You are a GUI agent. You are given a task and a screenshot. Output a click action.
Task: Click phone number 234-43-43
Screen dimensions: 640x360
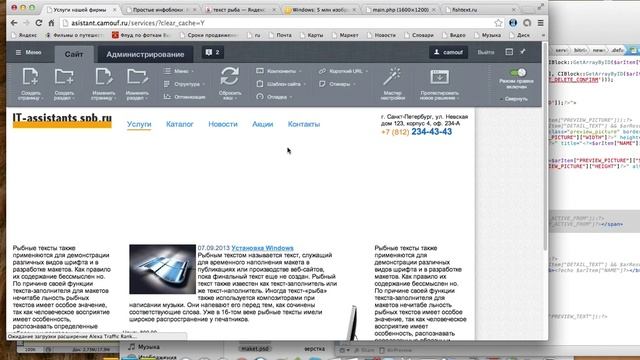pos(431,132)
